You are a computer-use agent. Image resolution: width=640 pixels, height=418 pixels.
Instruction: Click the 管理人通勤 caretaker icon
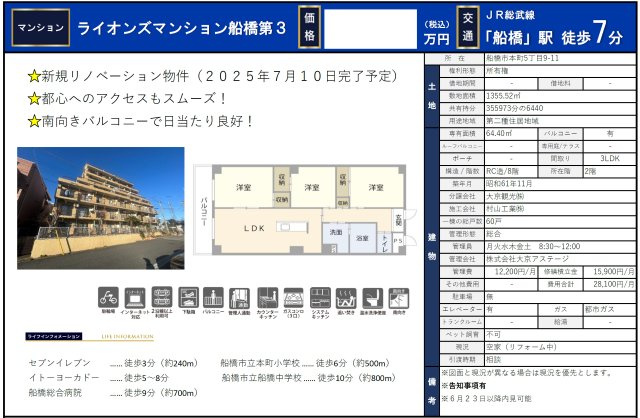tap(239, 299)
